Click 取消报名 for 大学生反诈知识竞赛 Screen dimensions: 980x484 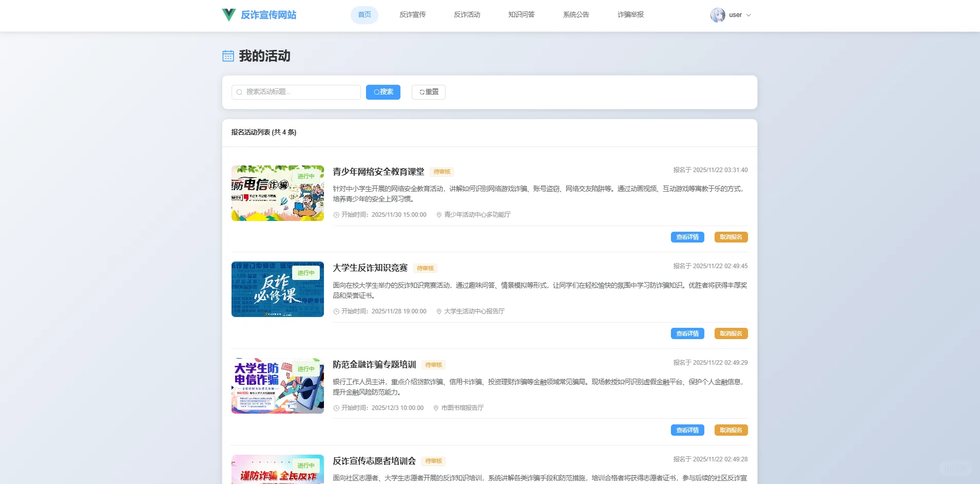pyautogui.click(x=730, y=333)
